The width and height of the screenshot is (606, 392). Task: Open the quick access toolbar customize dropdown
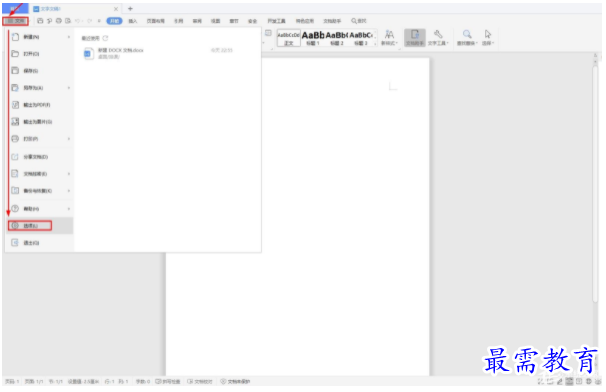tap(99, 21)
